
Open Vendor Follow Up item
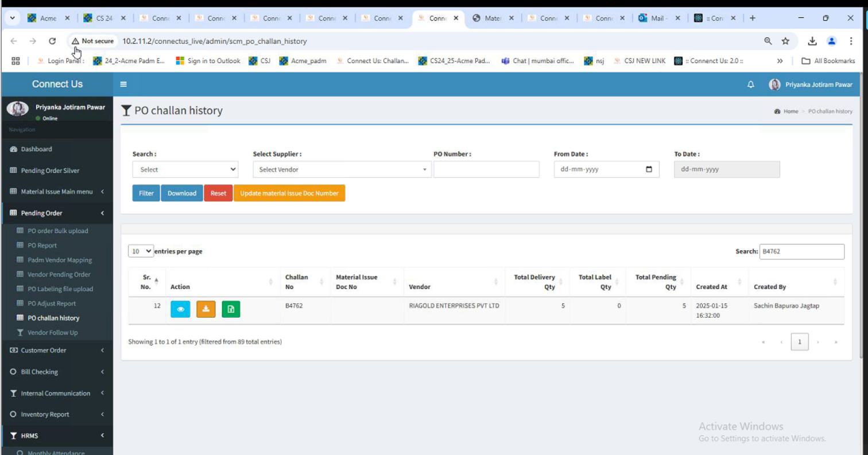53,333
